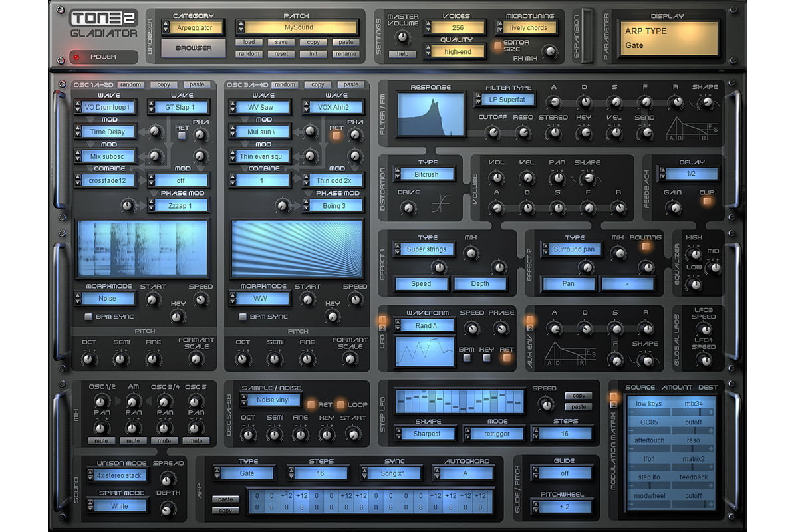This screenshot has width=798, height=532.
Task: Toggle the Sample/Noise RET button
Action: point(311,404)
